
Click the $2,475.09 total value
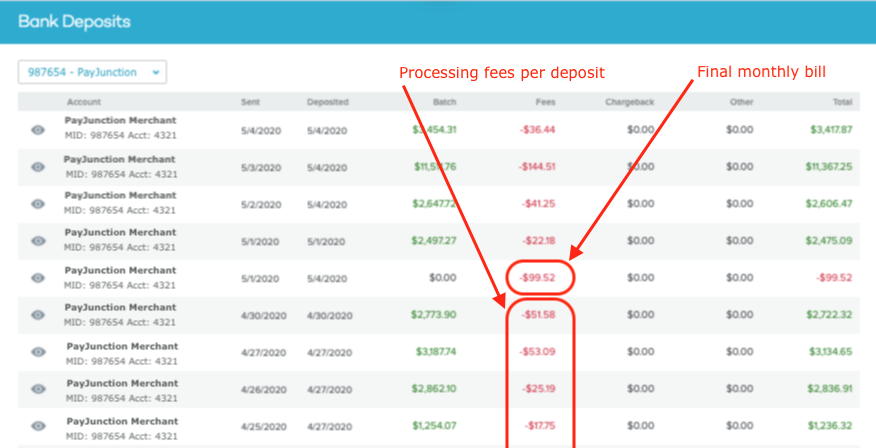[x=829, y=241]
